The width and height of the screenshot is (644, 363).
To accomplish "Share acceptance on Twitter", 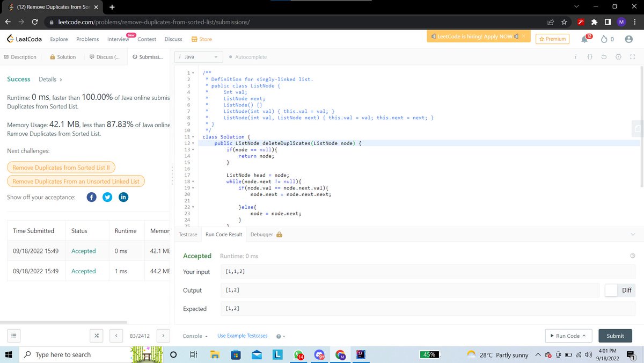I will [107, 197].
